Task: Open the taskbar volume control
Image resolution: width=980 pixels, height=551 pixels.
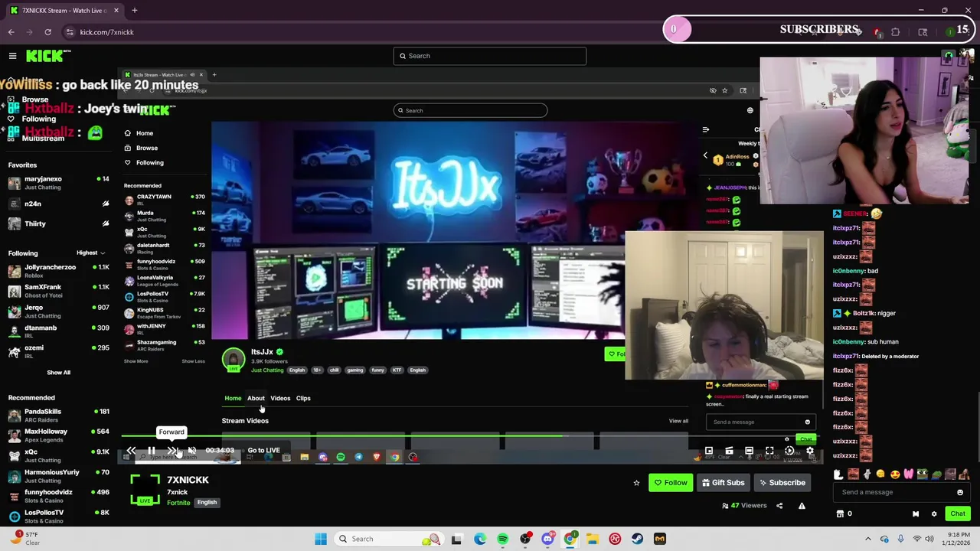Action: [929, 539]
